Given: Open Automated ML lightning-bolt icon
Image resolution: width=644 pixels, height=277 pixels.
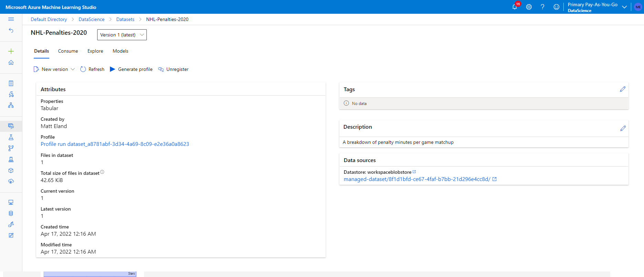Looking at the screenshot, I should [x=11, y=94].
